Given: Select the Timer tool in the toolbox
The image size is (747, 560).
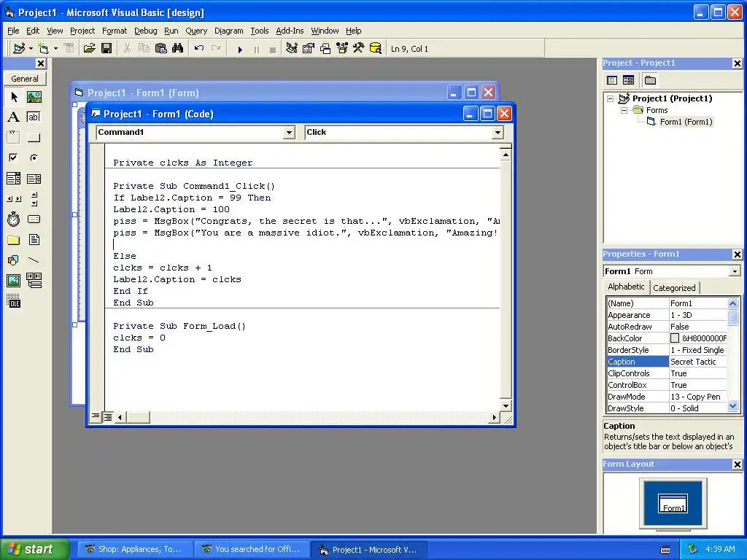Looking at the screenshot, I should tap(14, 219).
